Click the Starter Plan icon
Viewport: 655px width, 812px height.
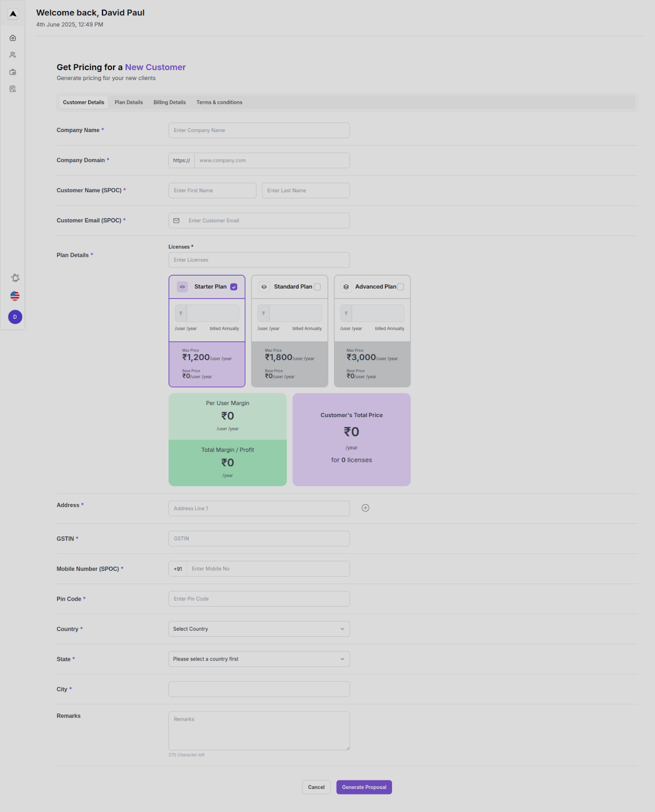(183, 287)
